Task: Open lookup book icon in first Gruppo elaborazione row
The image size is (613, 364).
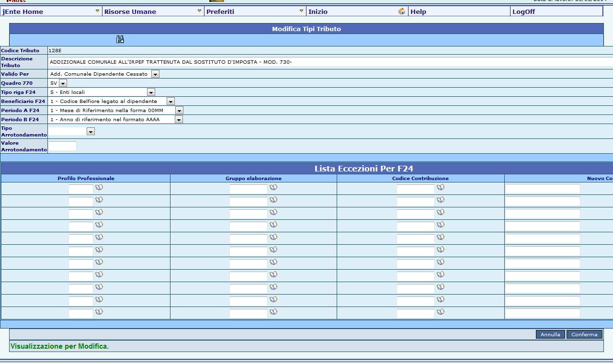Action: pyautogui.click(x=273, y=188)
